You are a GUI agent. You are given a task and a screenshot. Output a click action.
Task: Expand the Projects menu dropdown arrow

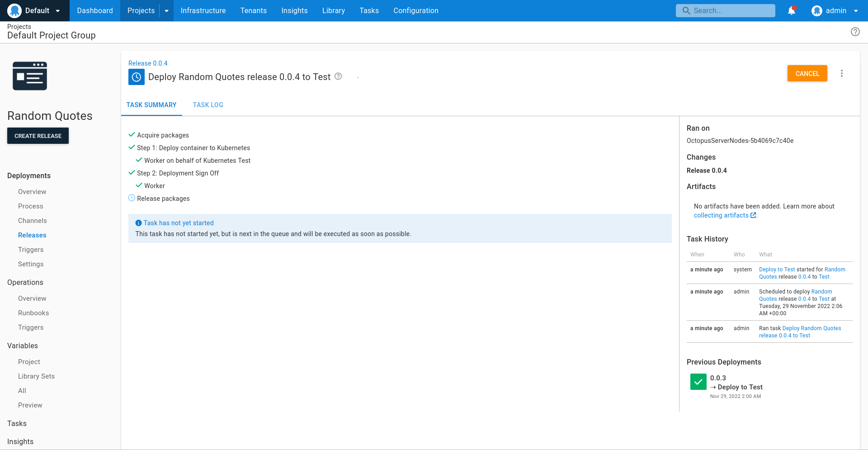[x=166, y=11]
